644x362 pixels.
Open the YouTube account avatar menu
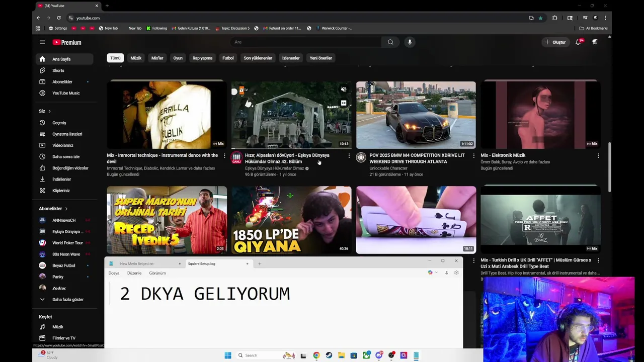tap(595, 42)
